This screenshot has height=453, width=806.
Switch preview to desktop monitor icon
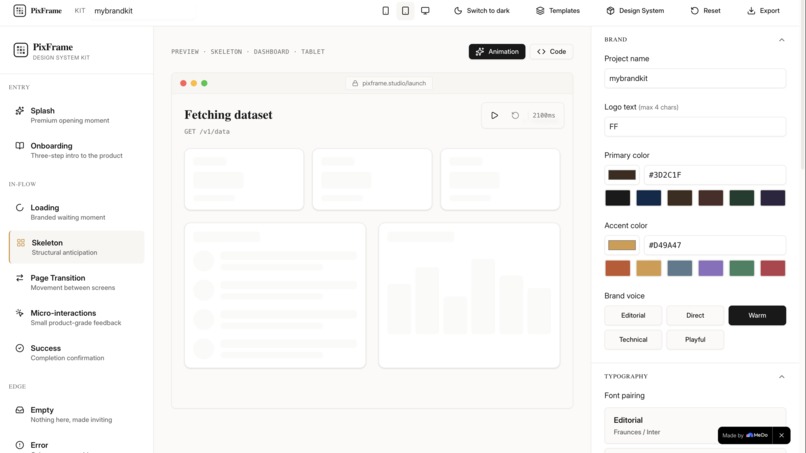tap(425, 11)
